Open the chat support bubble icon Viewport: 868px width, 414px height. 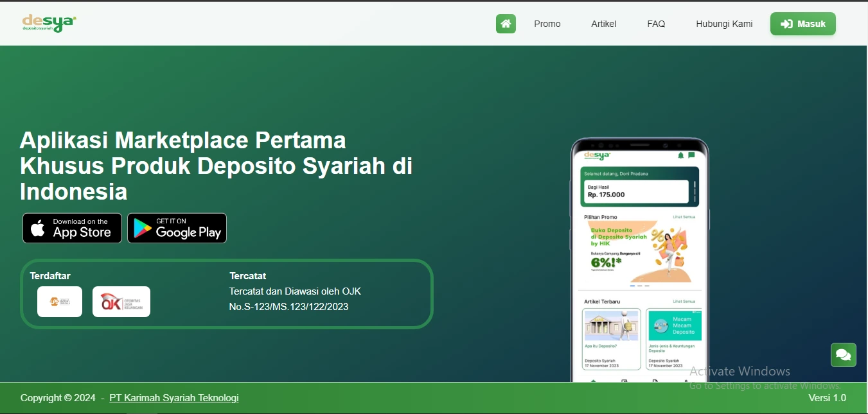point(844,355)
